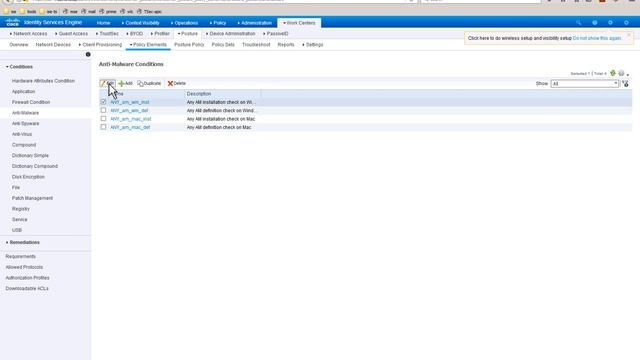Select Anti-Virus in the sidebar

(22, 134)
